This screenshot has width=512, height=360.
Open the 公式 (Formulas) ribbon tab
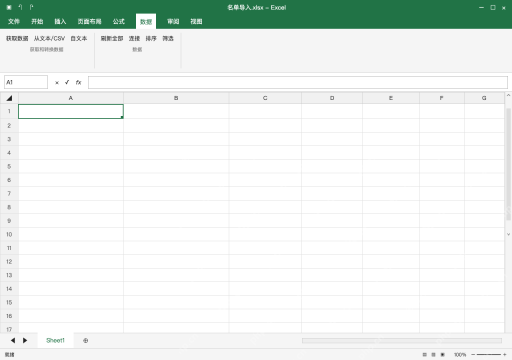pos(119,21)
